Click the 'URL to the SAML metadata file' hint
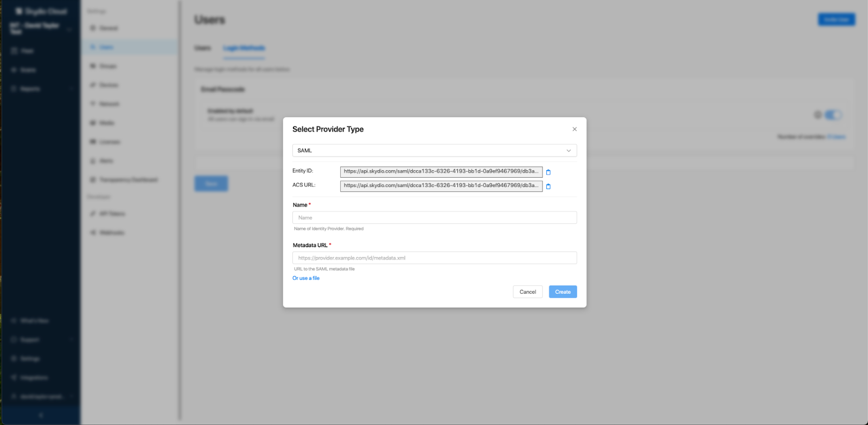 [x=324, y=269]
